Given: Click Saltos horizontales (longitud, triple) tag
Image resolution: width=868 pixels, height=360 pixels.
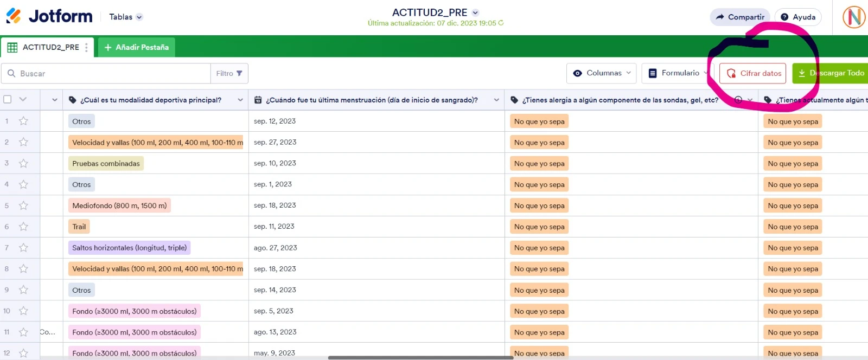Looking at the screenshot, I should [129, 248].
